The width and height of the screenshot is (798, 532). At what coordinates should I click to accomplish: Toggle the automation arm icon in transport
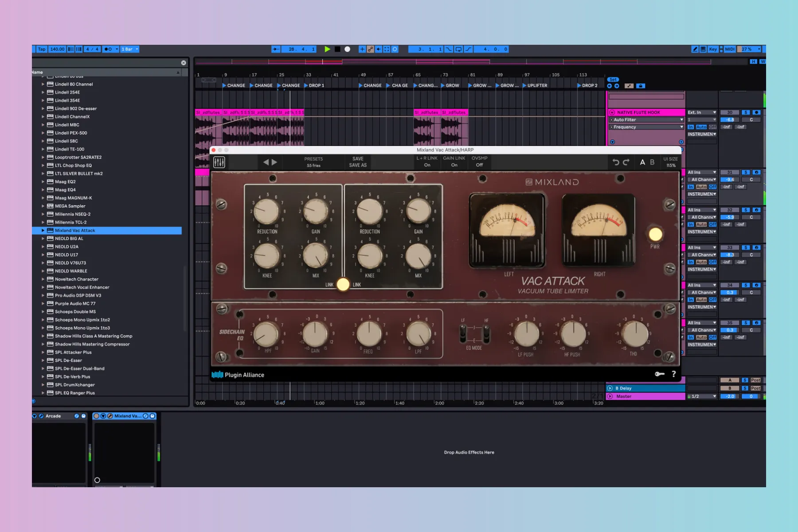click(370, 49)
